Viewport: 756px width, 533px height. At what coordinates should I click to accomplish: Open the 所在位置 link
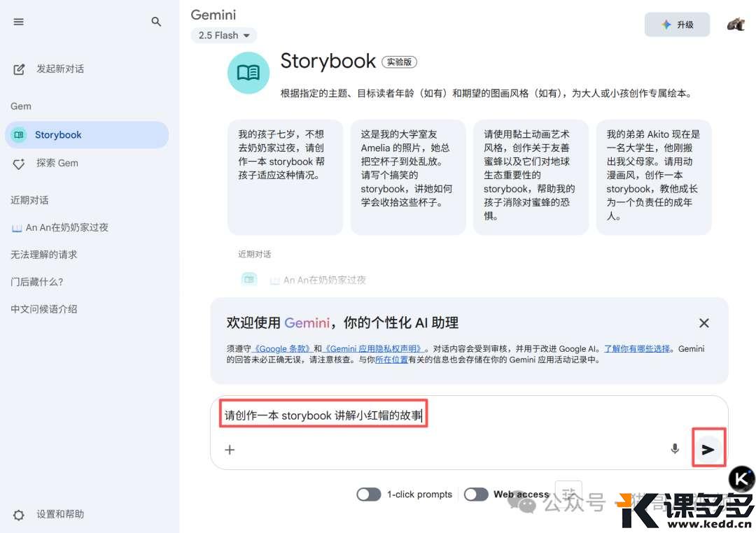coord(391,360)
